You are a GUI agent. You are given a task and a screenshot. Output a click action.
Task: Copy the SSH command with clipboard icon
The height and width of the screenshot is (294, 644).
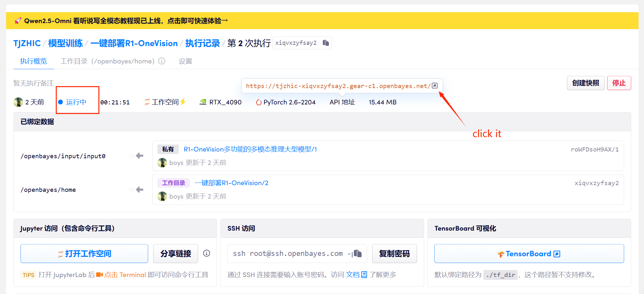[357, 254]
